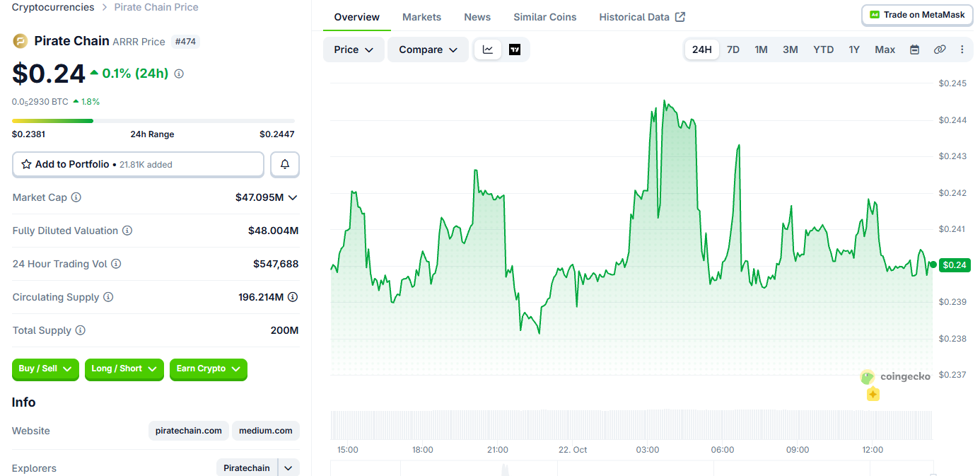Switch to TradingView chart icon
Image resolution: width=980 pixels, height=476 pixels.
[x=515, y=50]
